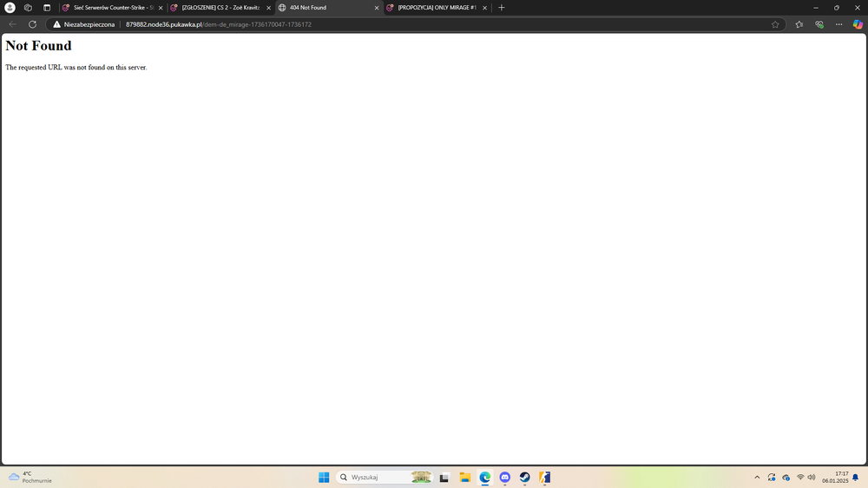Open the Wi-Fi network tray icon

click(x=800, y=477)
